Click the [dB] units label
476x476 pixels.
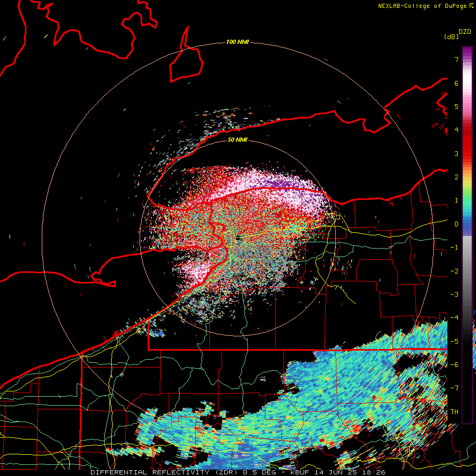(x=451, y=36)
